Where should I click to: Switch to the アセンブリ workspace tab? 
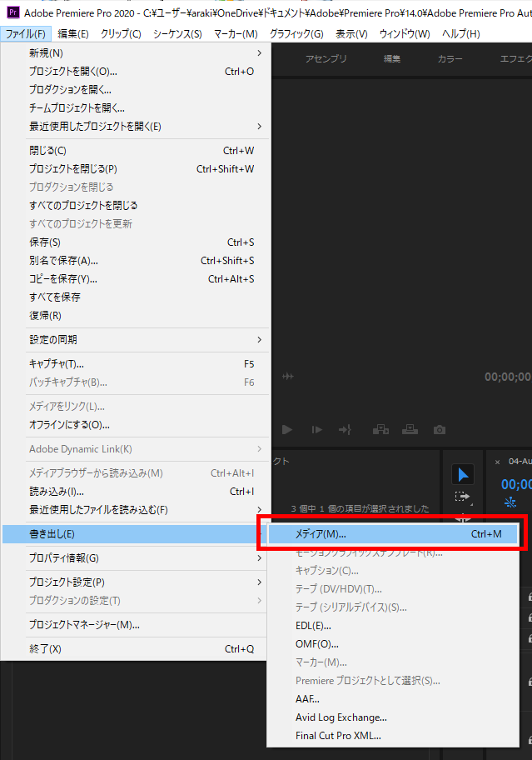pos(326,58)
